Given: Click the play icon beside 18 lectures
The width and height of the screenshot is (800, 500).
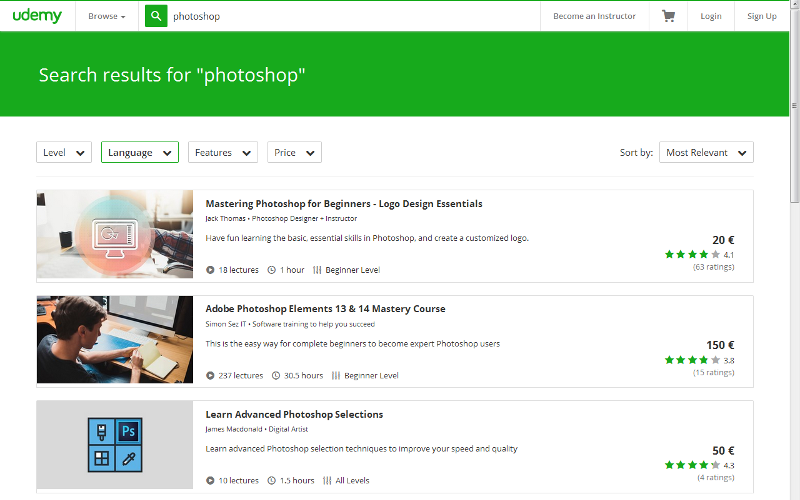Looking at the screenshot, I should (210, 270).
